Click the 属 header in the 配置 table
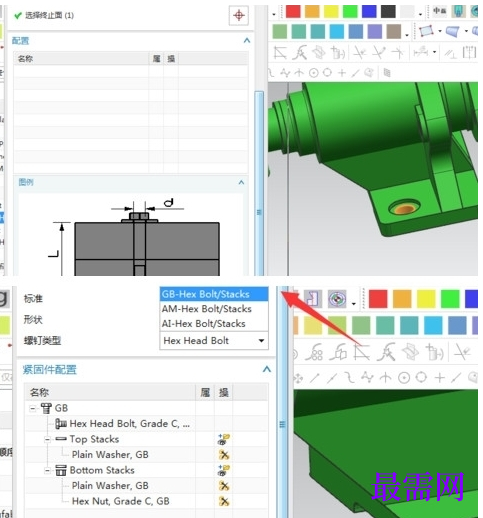 (157, 59)
